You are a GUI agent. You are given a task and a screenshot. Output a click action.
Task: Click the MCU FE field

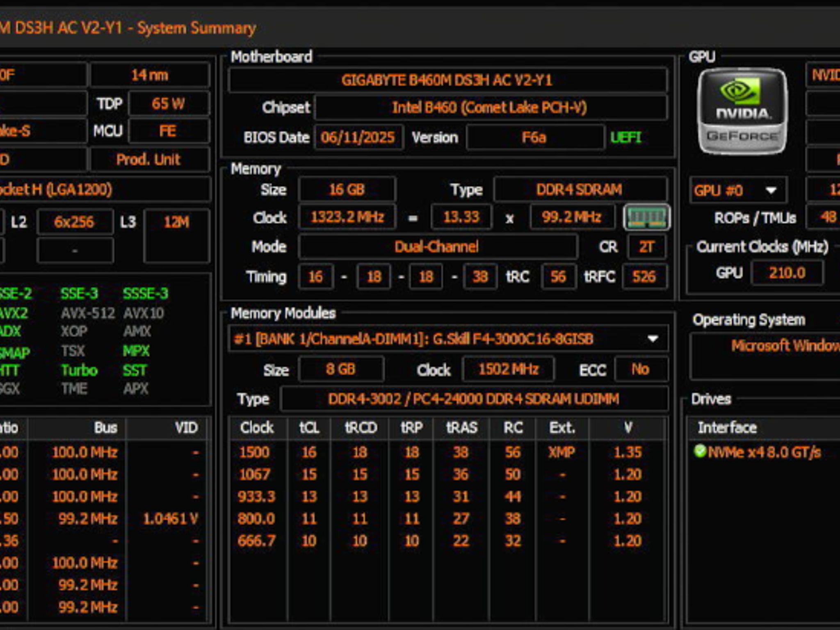pyautogui.click(x=169, y=131)
